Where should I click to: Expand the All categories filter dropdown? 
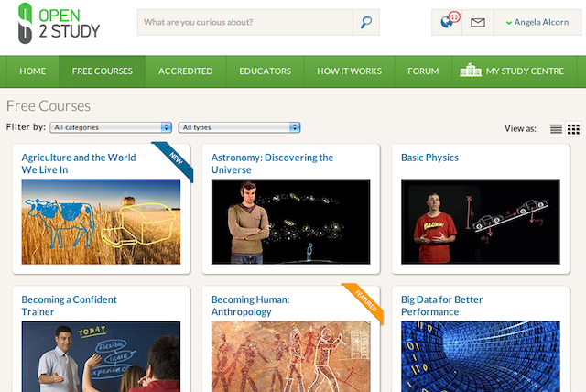tap(111, 127)
